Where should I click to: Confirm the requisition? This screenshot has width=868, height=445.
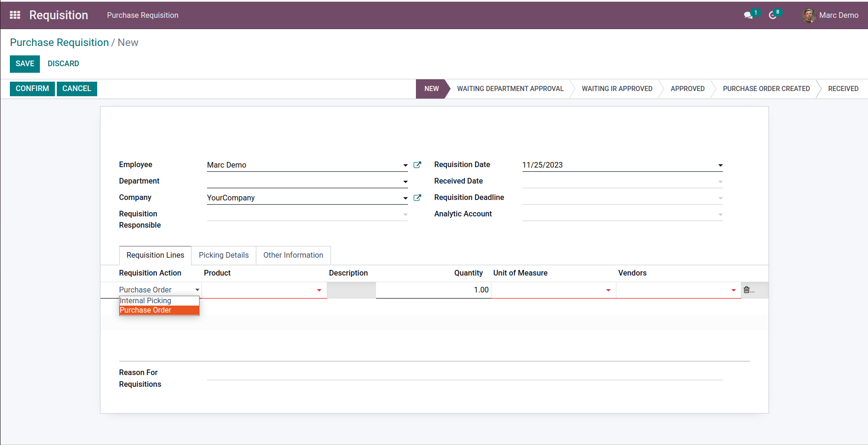tap(32, 89)
